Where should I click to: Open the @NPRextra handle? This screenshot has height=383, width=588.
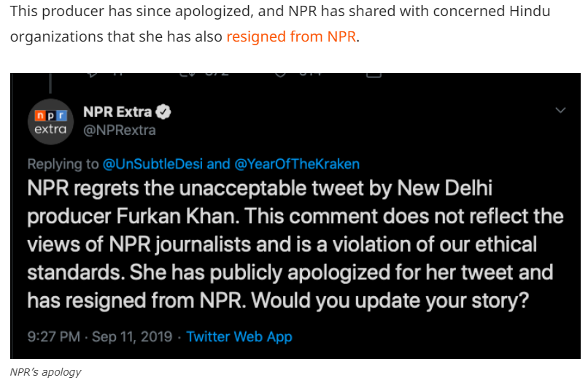[x=120, y=130]
